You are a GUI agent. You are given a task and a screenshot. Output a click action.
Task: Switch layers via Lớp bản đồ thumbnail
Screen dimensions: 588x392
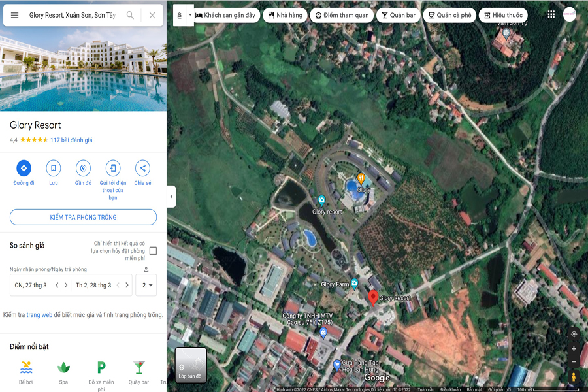(x=191, y=365)
